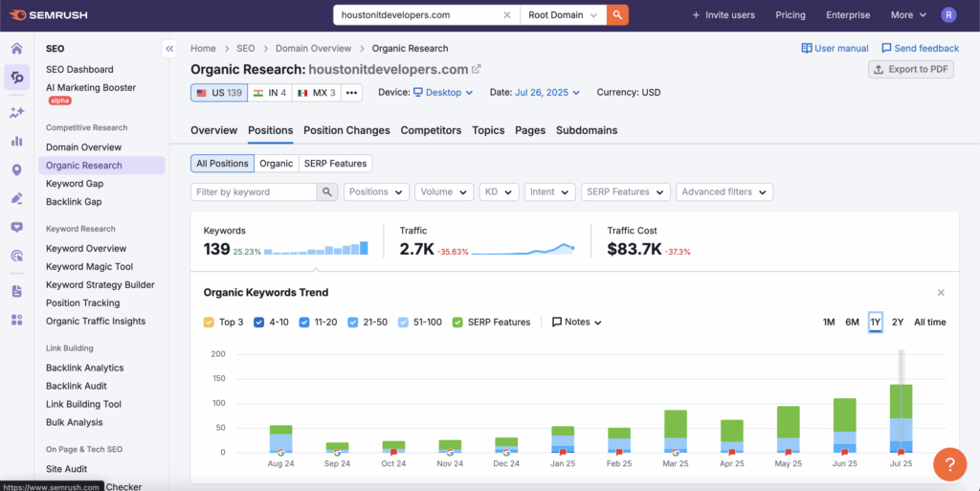Open the Content pencil sidebar icon
Image resolution: width=980 pixels, height=491 pixels.
click(17, 199)
